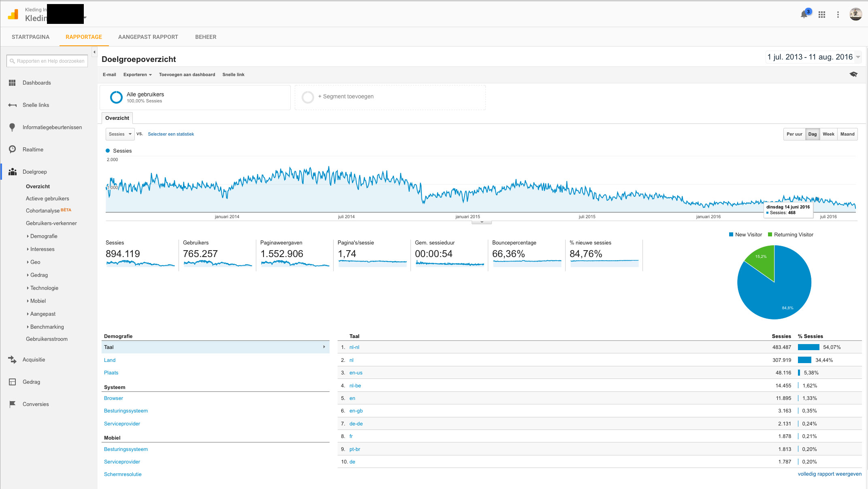Click Toevoegen aan dashboard
The image size is (868, 489).
click(187, 74)
